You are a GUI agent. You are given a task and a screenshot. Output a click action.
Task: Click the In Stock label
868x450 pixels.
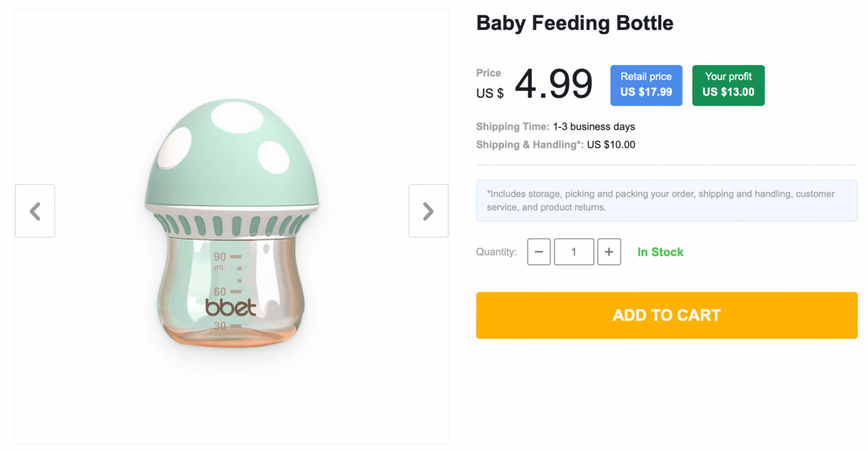pyautogui.click(x=660, y=252)
